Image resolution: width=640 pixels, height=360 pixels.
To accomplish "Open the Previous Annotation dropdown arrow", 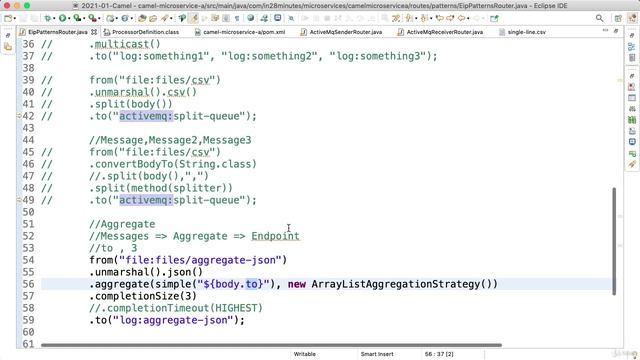I will click(431, 18).
